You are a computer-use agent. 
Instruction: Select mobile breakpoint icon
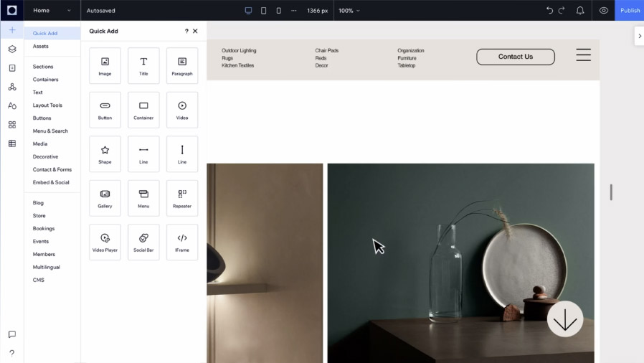[x=279, y=11]
